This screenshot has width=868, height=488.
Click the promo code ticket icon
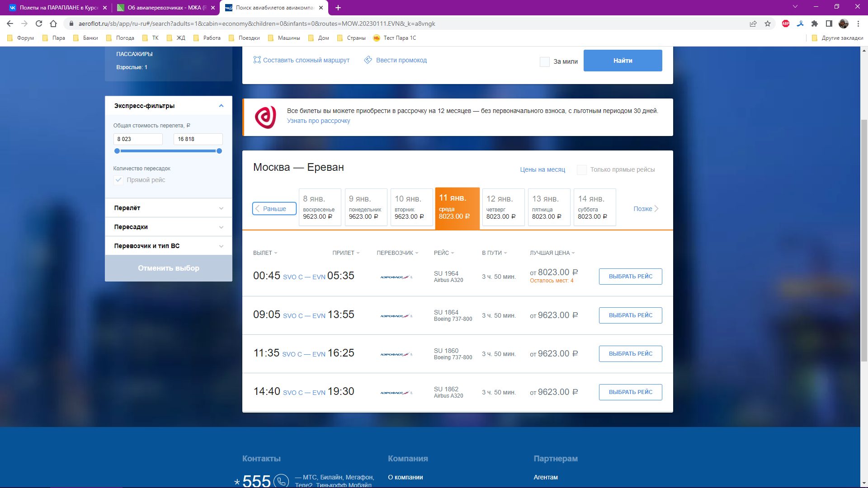click(368, 60)
